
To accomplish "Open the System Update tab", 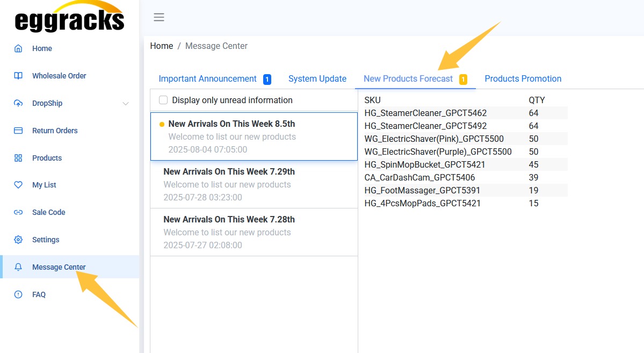I will pos(317,78).
